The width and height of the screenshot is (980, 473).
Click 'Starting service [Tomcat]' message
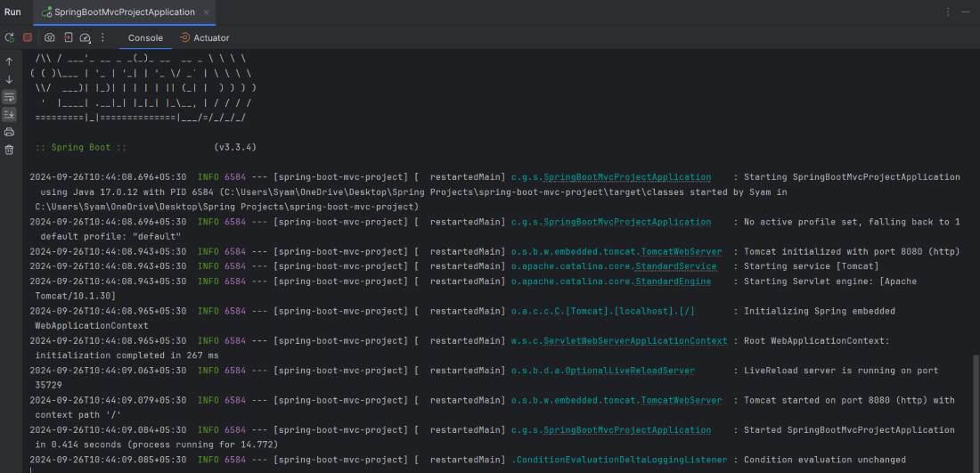click(812, 267)
